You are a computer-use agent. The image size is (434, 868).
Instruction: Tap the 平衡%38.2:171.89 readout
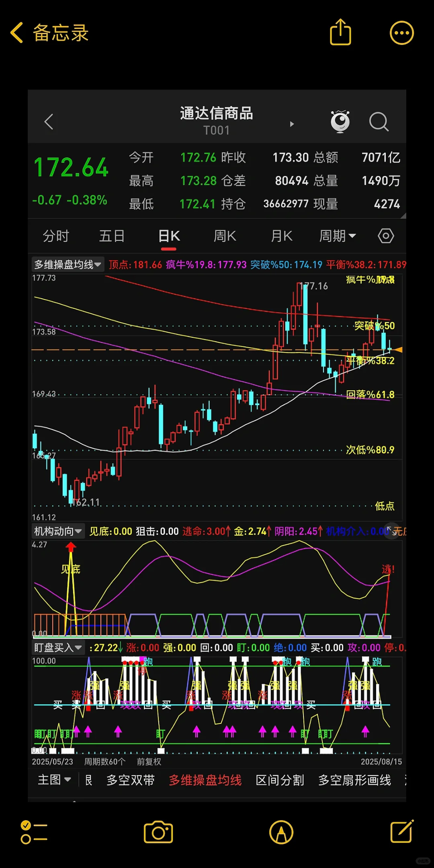point(366,265)
